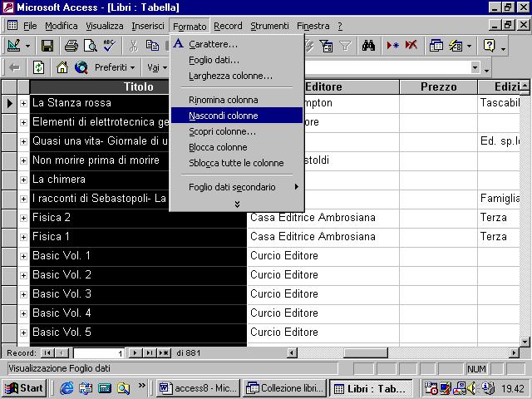Choose Blocca colonne menu entry
532x399 pixels.
pyautogui.click(x=237, y=147)
